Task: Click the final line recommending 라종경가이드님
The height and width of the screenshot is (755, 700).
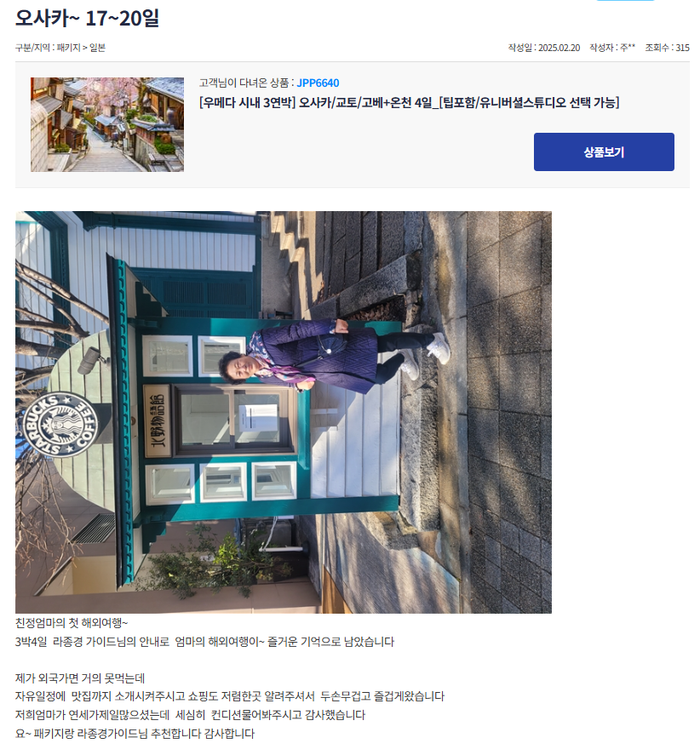Action: point(135,734)
